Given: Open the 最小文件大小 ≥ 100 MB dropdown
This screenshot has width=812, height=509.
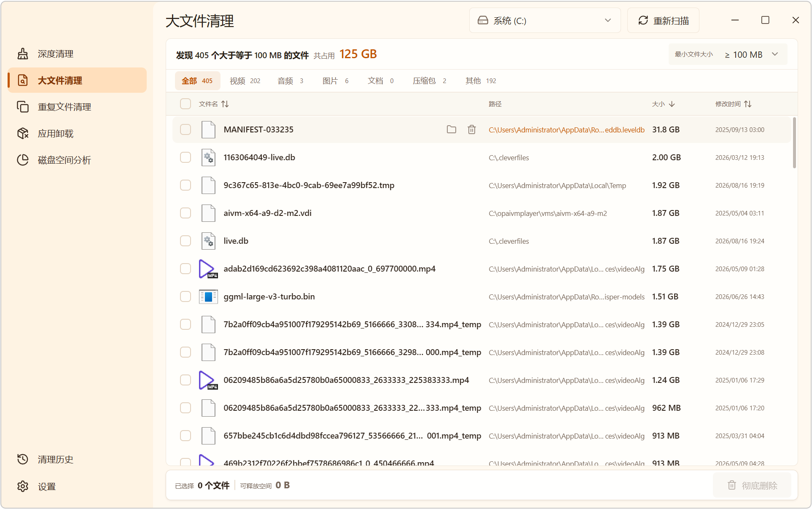Looking at the screenshot, I should pyautogui.click(x=728, y=54).
